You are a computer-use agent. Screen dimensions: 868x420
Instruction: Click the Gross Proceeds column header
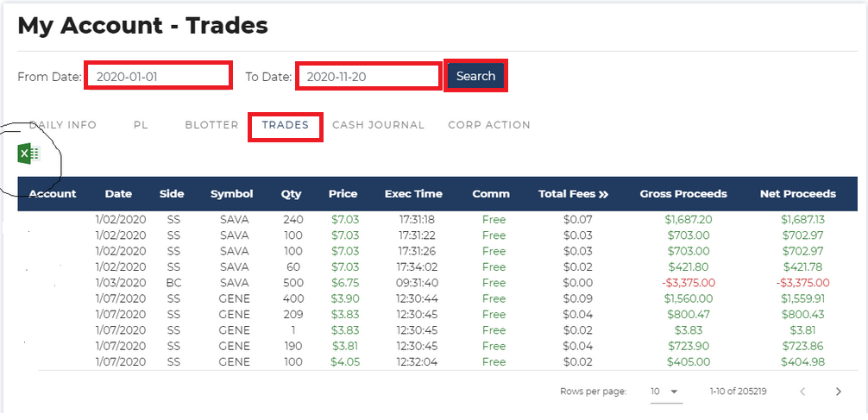point(683,194)
